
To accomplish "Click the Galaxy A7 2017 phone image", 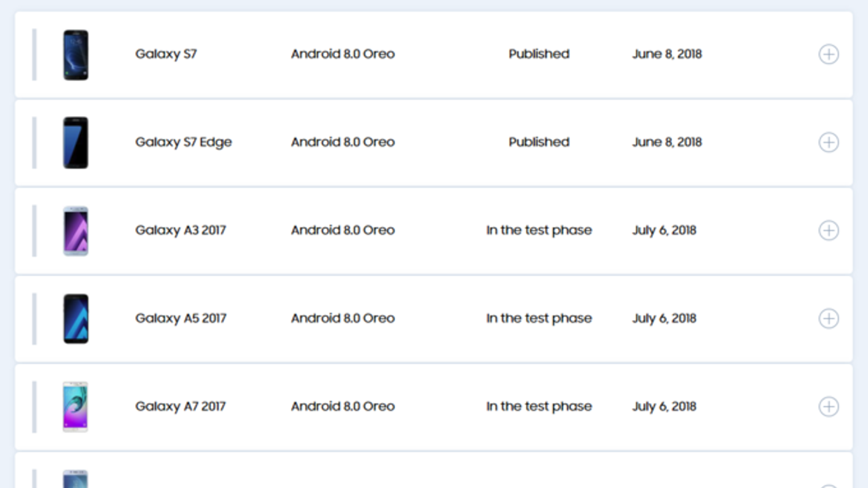I will click(x=75, y=407).
